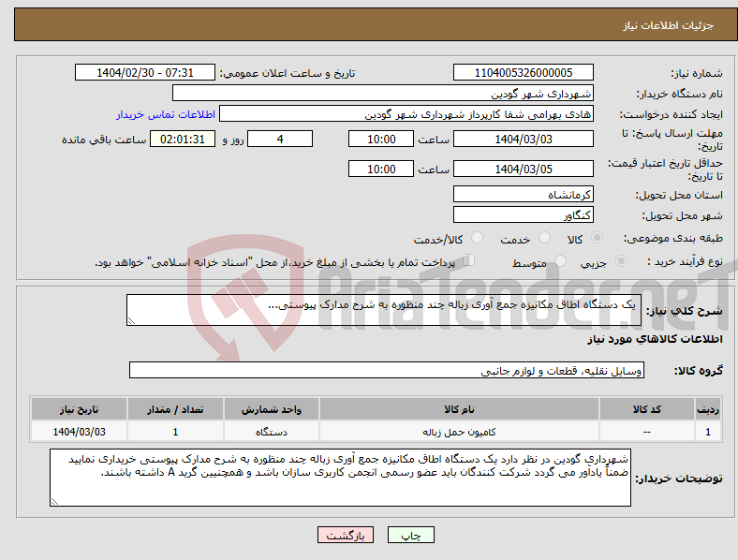The height and width of the screenshot is (560, 738).
Task: Select کالا radio button
Action: pyautogui.click(x=597, y=238)
